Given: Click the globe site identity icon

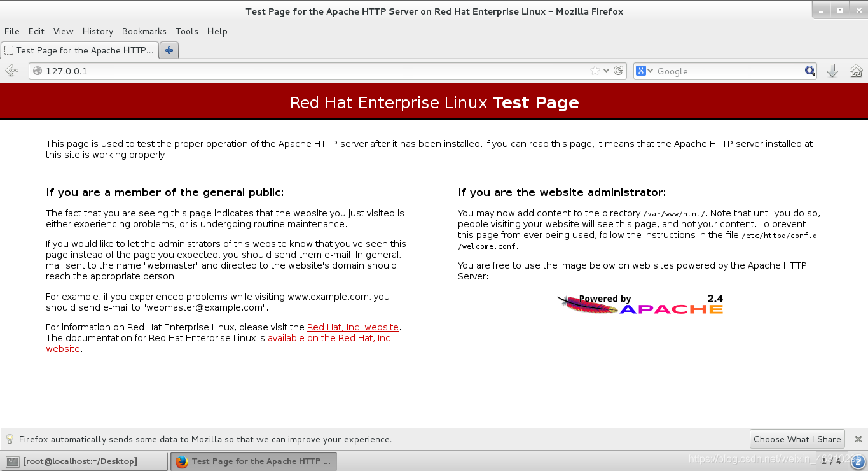Looking at the screenshot, I should 38,71.
